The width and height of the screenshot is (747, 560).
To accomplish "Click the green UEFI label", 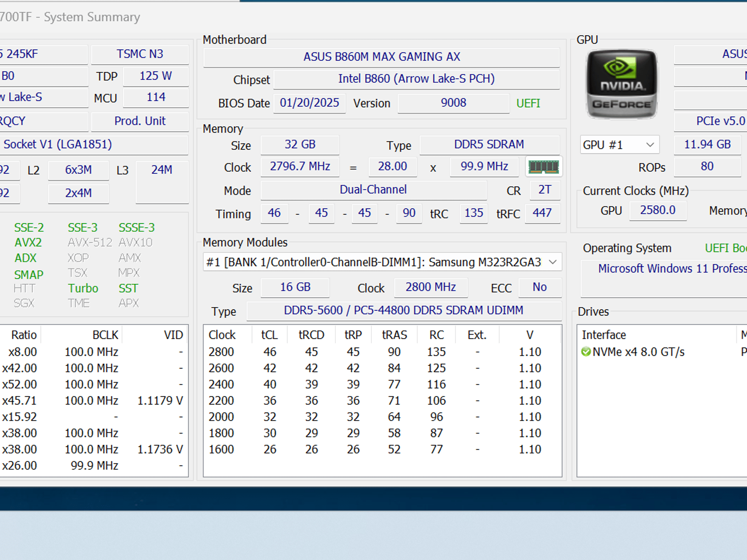I will point(528,104).
